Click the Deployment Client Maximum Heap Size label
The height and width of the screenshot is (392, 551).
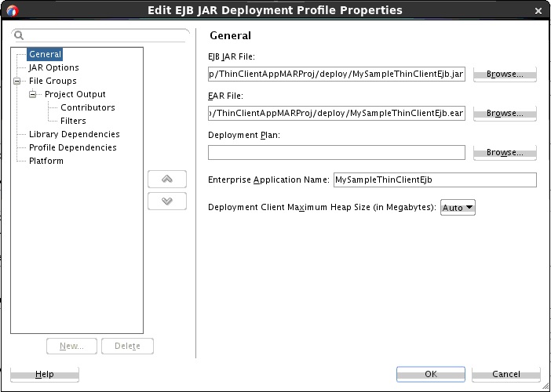[323, 207]
